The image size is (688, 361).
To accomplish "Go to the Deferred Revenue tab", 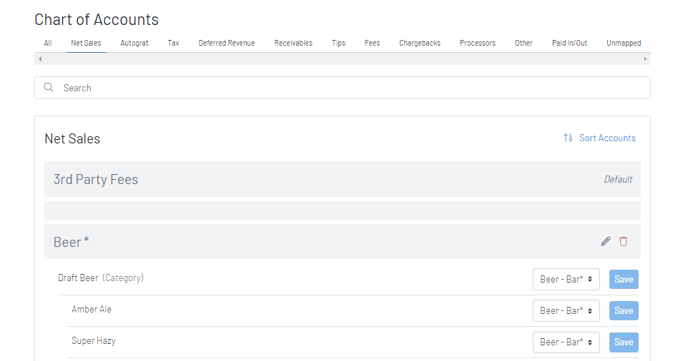I will [x=226, y=43].
